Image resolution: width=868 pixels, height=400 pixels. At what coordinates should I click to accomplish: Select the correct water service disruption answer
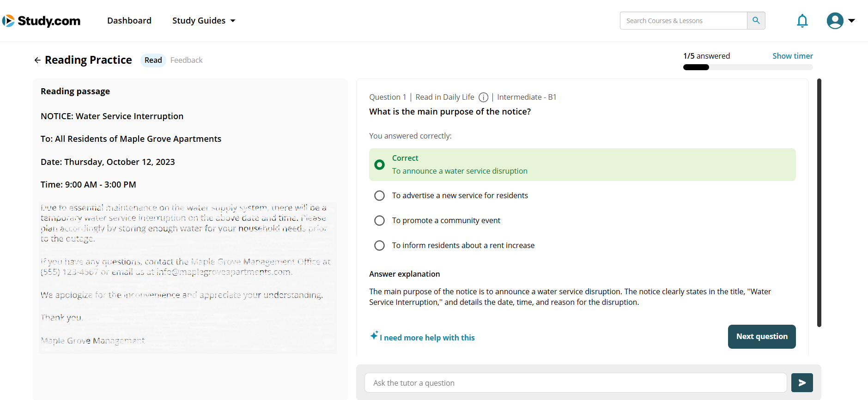tap(379, 164)
